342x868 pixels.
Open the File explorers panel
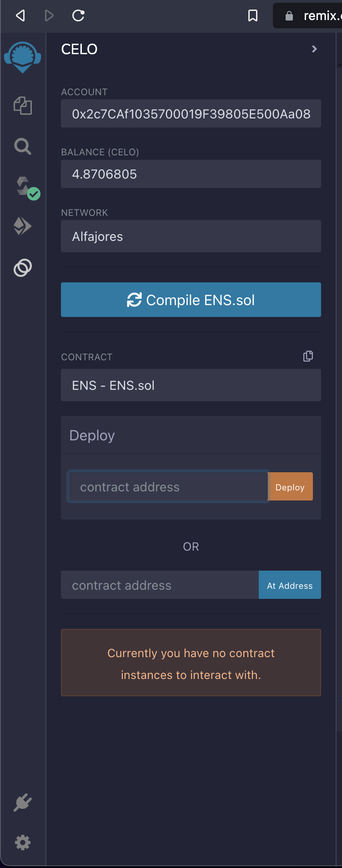click(x=23, y=106)
